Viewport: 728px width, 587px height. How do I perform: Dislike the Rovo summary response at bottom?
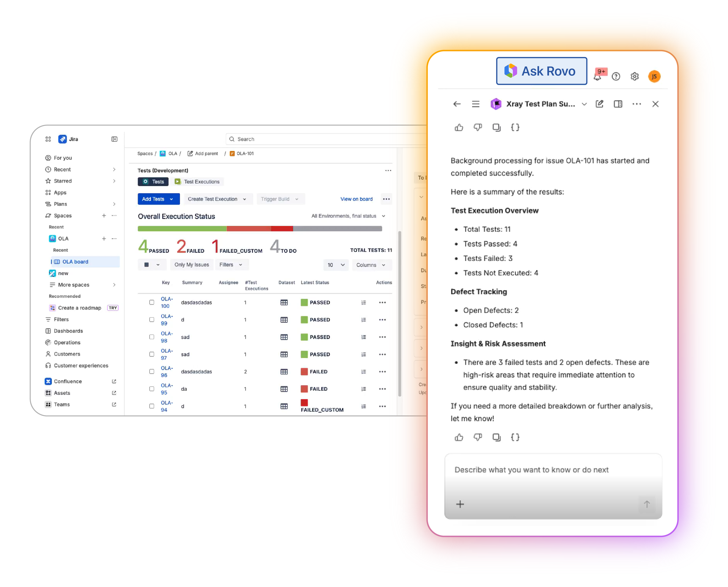(x=477, y=437)
